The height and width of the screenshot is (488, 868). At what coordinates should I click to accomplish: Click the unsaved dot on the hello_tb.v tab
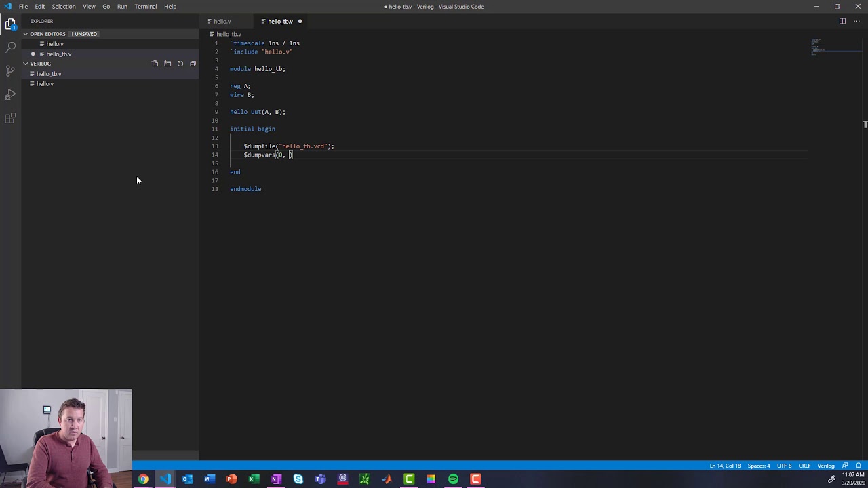coord(300,21)
